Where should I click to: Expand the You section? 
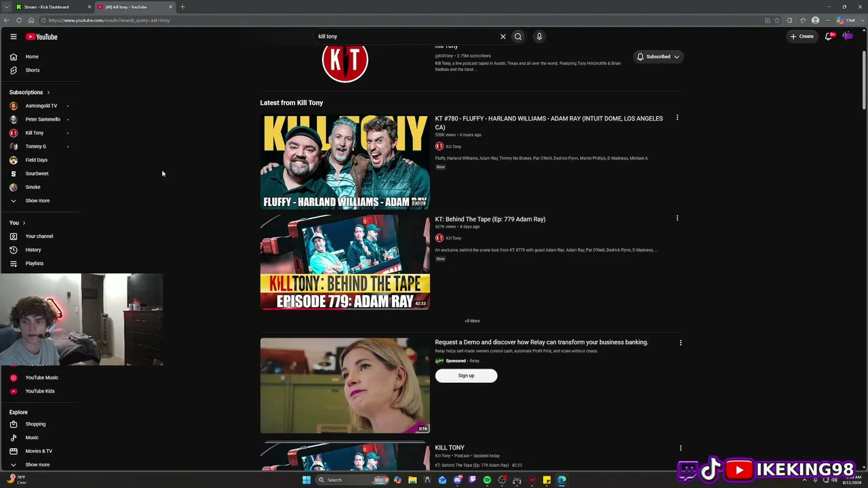tap(18, 223)
